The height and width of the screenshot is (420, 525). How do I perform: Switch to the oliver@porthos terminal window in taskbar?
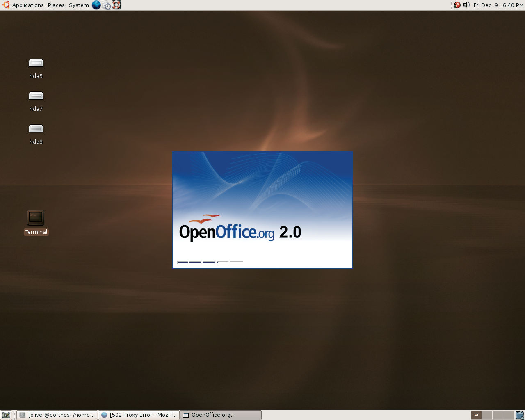(x=57, y=415)
